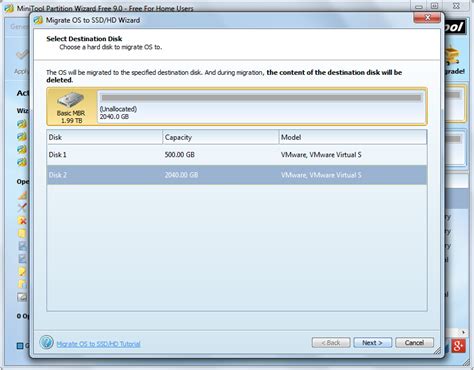Click the Unallocated 2040.0 GB partition bar
Image resolution: width=474 pixels, height=370 pixels.
point(262,107)
